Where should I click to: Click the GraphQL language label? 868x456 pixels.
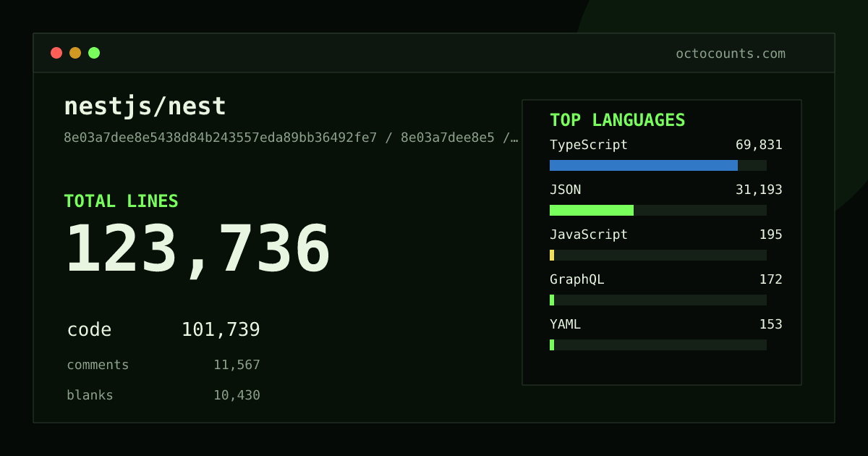pyautogui.click(x=576, y=279)
